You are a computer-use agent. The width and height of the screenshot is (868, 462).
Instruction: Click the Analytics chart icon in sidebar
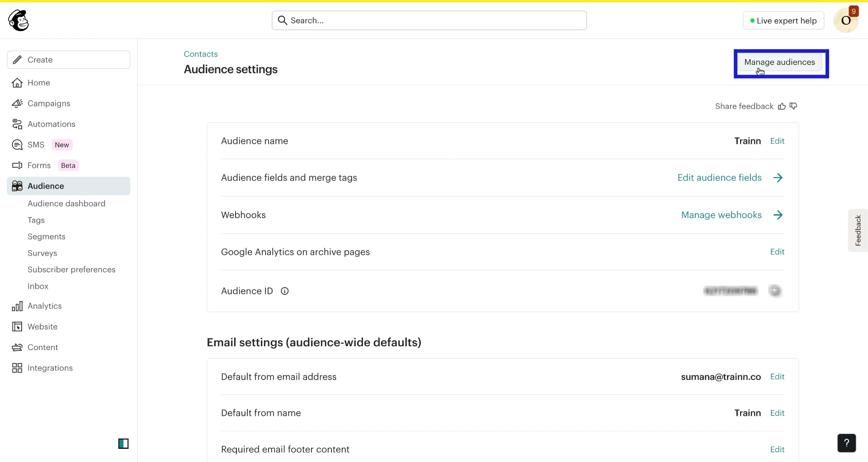click(x=16, y=306)
